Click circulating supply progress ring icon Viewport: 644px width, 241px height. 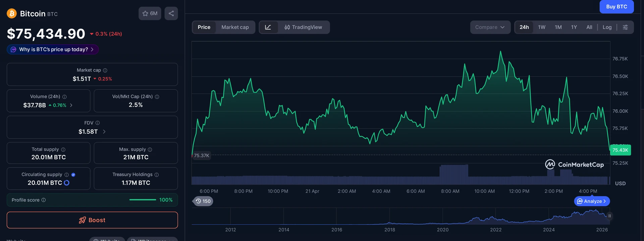pos(66,183)
